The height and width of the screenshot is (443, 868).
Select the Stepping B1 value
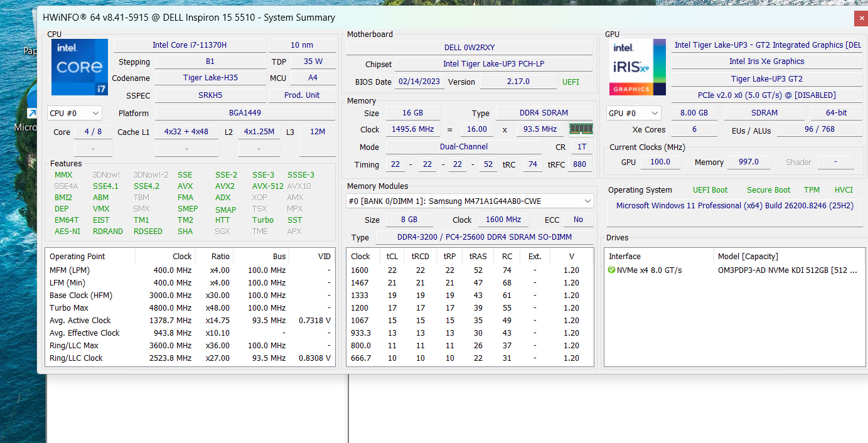(x=210, y=61)
